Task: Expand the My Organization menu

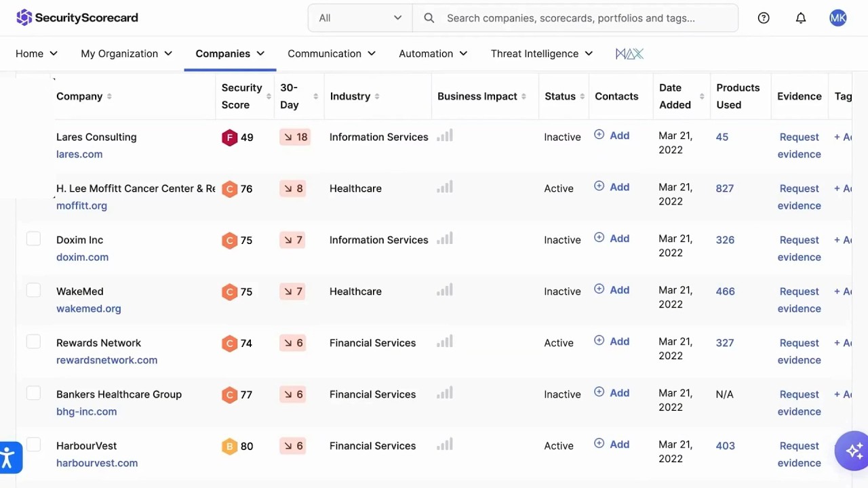Action: click(127, 54)
